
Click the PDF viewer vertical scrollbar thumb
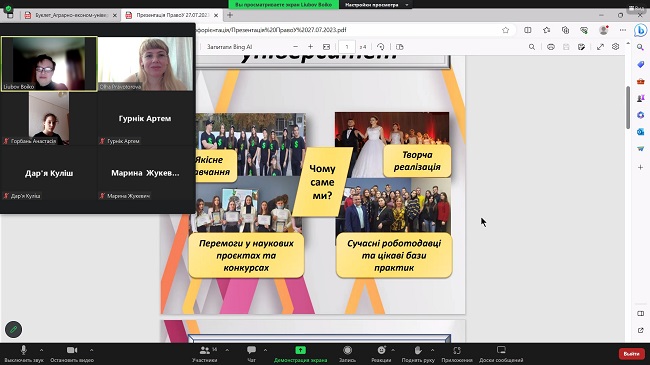point(628,107)
